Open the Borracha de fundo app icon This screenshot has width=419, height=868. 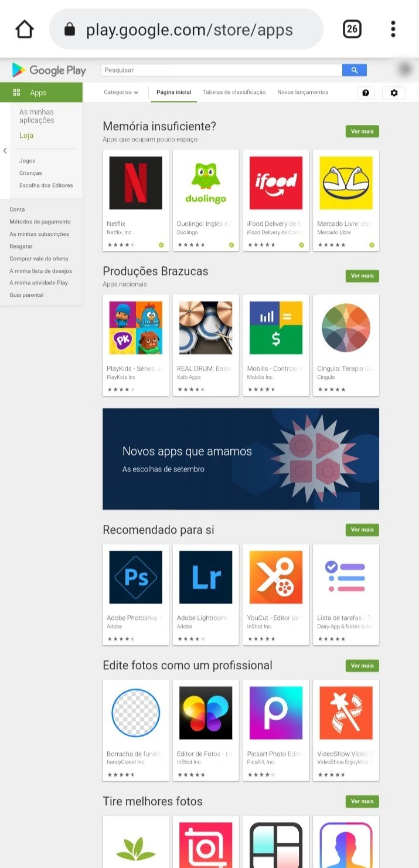point(135,713)
